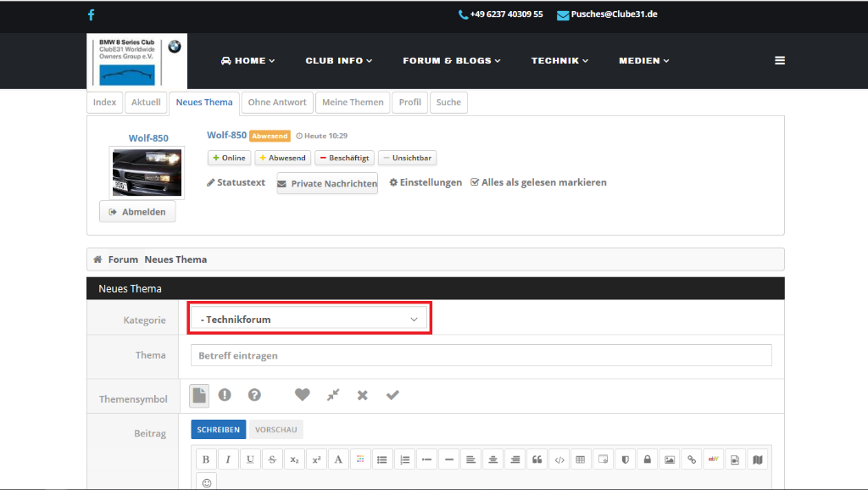Click the Abmelden button
868x490 pixels.
pos(137,212)
